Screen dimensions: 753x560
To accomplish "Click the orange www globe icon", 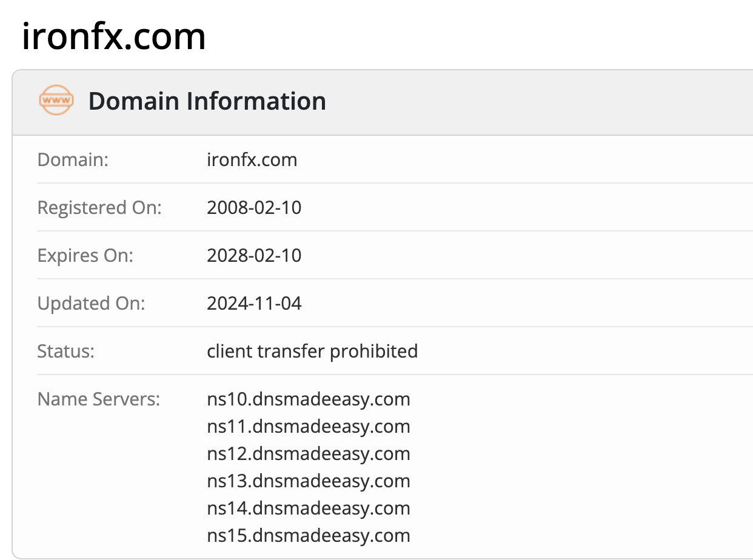I will pos(56,101).
